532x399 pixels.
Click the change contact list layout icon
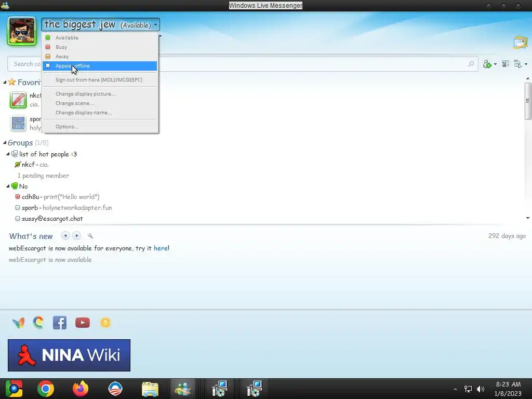[506, 64]
